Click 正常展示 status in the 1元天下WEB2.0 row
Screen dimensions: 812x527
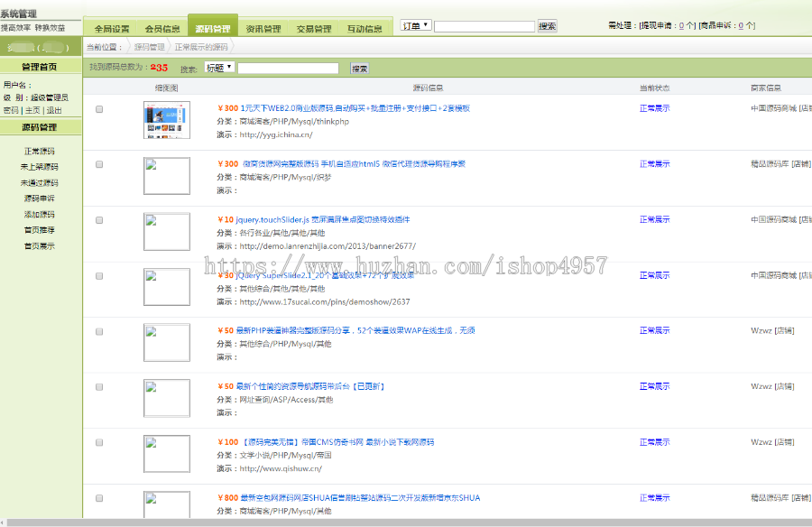pos(655,108)
